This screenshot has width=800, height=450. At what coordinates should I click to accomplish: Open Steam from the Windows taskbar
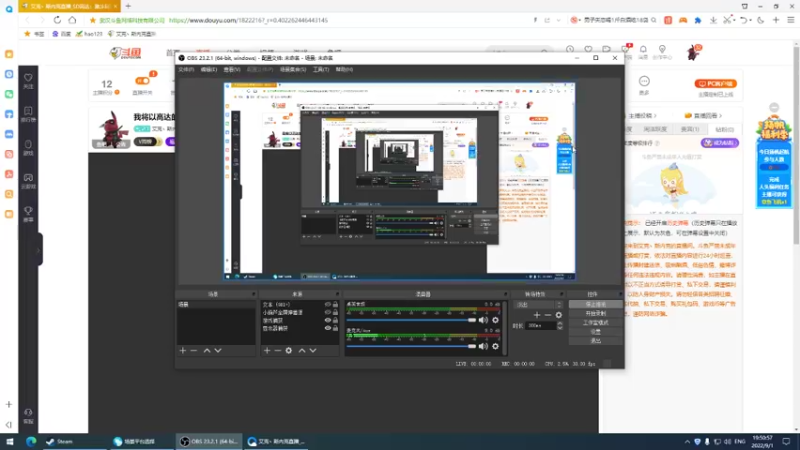click(61, 441)
